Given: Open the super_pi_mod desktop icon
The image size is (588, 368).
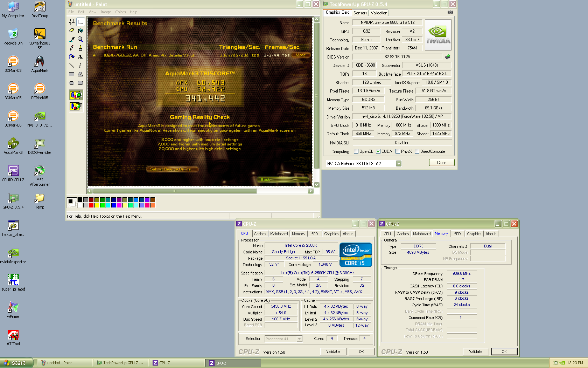Looking at the screenshot, I should pyautogui.click(x=13, y=282).
